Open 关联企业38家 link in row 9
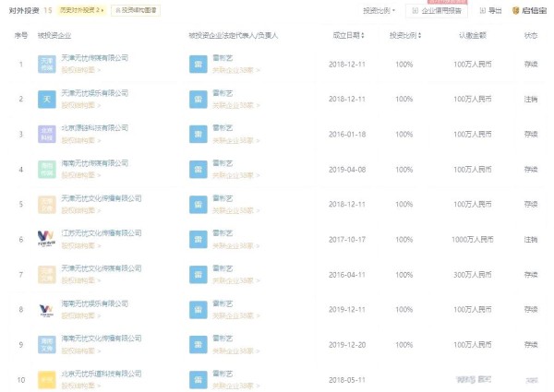Screen dimensions: 554x392 [x=236, y=350]
